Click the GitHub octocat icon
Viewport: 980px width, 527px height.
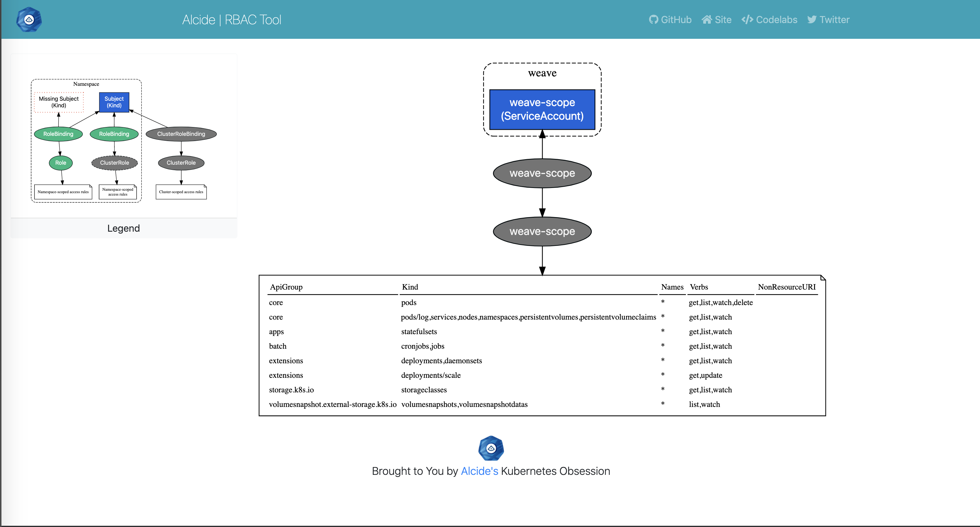[653, 19]
